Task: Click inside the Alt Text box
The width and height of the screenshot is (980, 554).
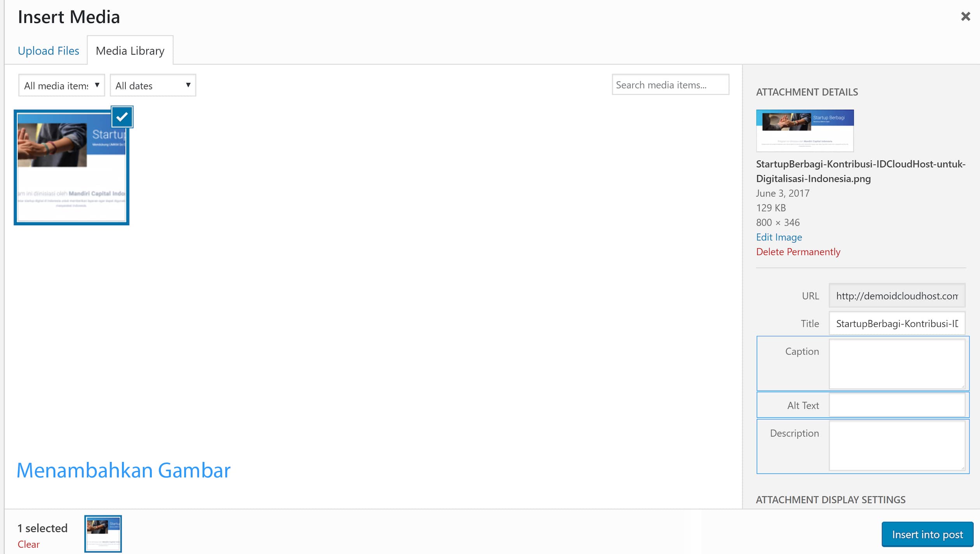Action: pyautogui.click(x=897, y=405)
